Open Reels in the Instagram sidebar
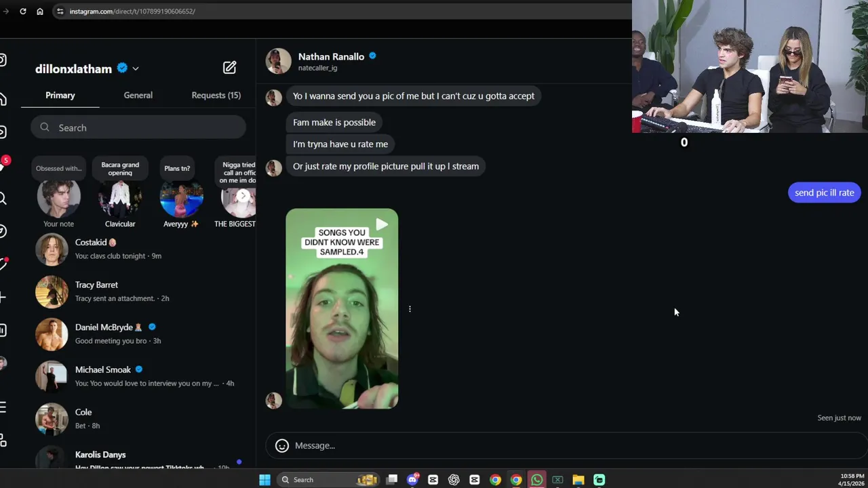The height and width of the screenshot is (488, 868). (3, 132)
